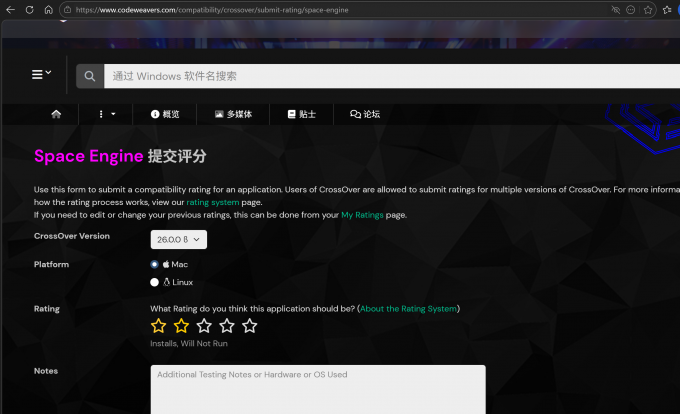This screenshot has width=680, height=414.
Task: Open the CrossOver Version 26.0.0 dropdown
Action: coord(179,239)
